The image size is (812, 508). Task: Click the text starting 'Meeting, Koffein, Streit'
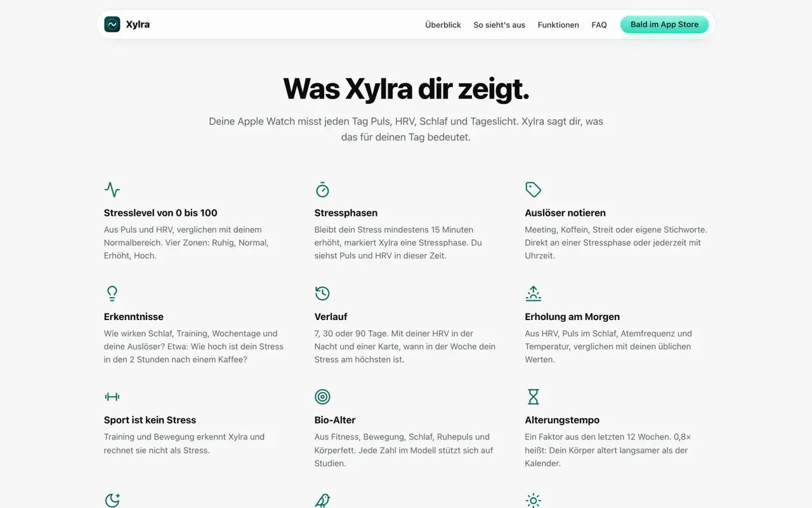(616, 243)
